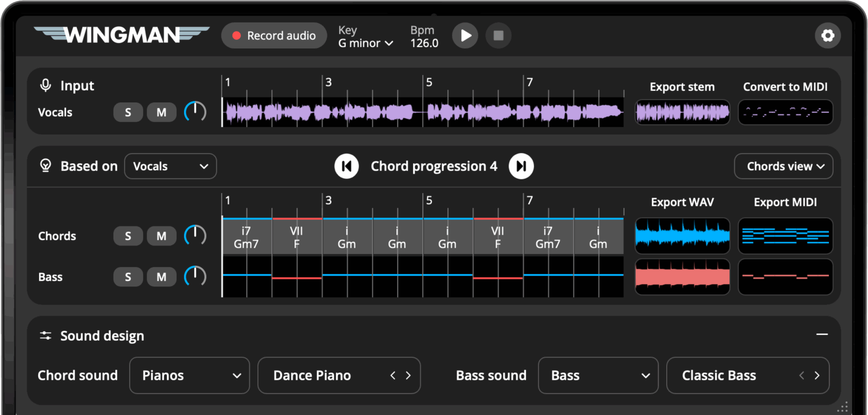Select previous Dance Piano preset arrow
Image resolution: width=868 pixels, height=415 pixels.
[x=393, y=376]
